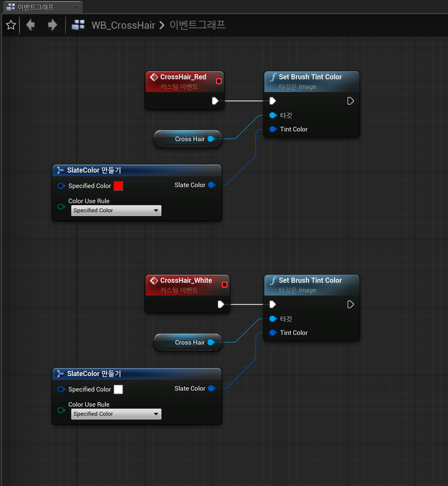Select the CrossHair_White custom event node title

pos(186,280)
